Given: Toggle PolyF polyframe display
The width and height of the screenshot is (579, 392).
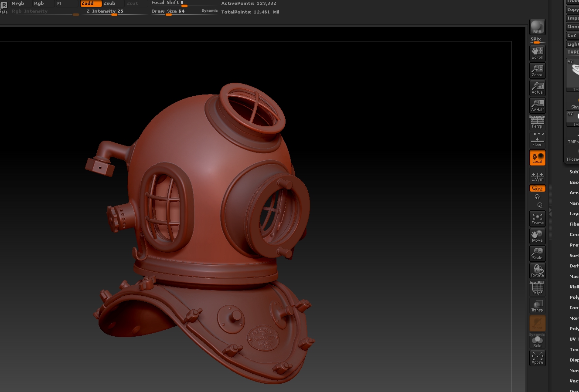Looking at the screenshot, I should coord(537,288).
